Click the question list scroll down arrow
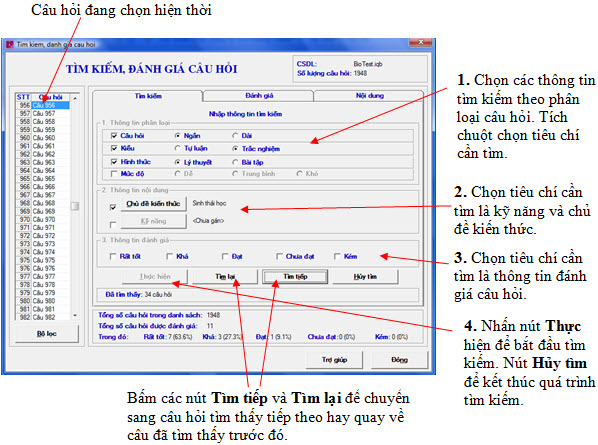Viewport: 598px width, 445px height. pos(75,315)
